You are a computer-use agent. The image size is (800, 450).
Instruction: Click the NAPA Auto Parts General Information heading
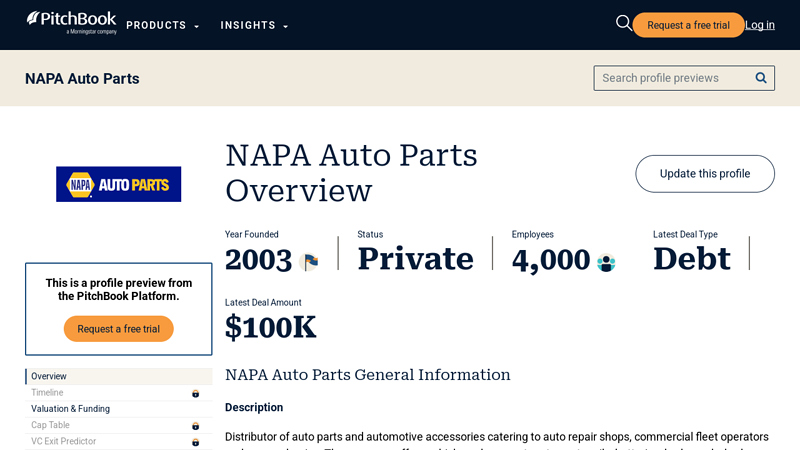tap(367, 375)
